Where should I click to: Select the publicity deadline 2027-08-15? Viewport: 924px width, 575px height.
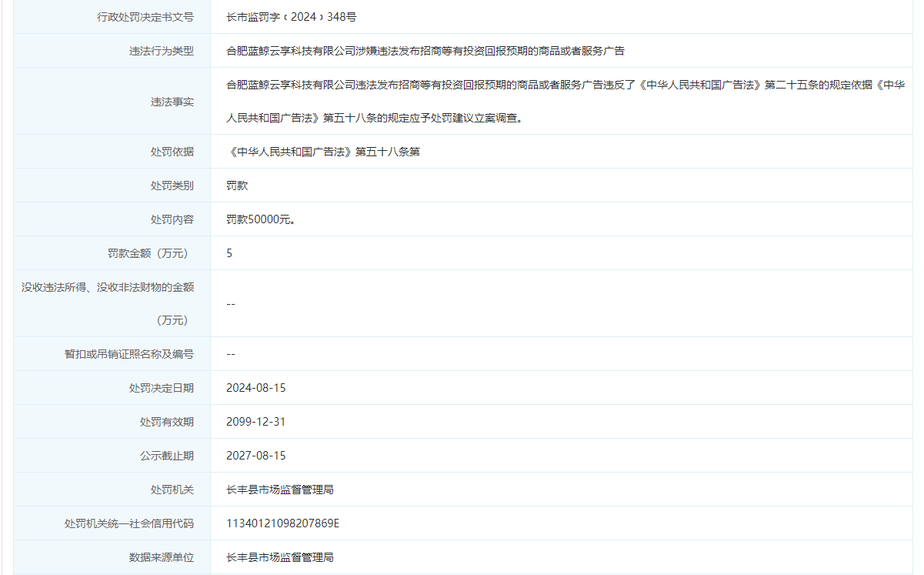[255, 456]
